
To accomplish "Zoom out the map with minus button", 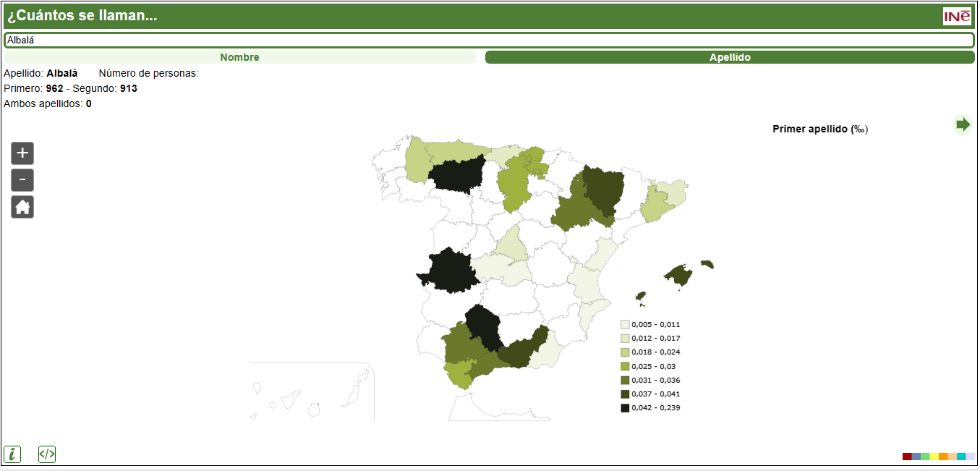I will tap(22, 180).
